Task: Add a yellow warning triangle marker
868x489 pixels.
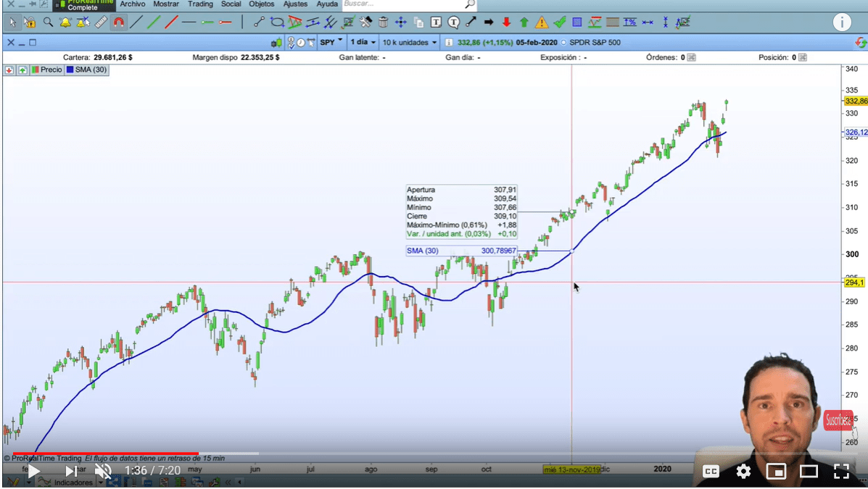Action: click(542, 22)
